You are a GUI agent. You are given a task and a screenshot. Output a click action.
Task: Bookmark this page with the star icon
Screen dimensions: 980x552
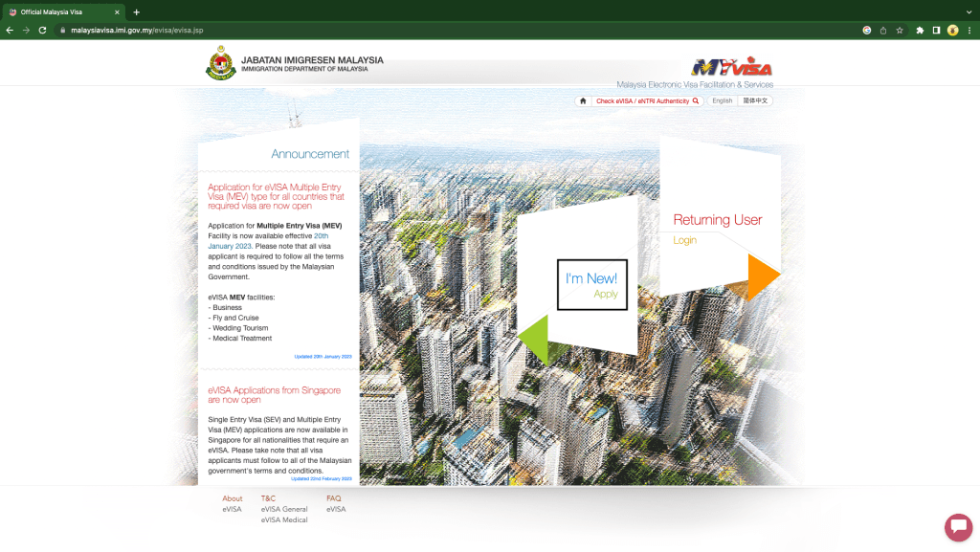pyautogui.click(x=900, y=30)
